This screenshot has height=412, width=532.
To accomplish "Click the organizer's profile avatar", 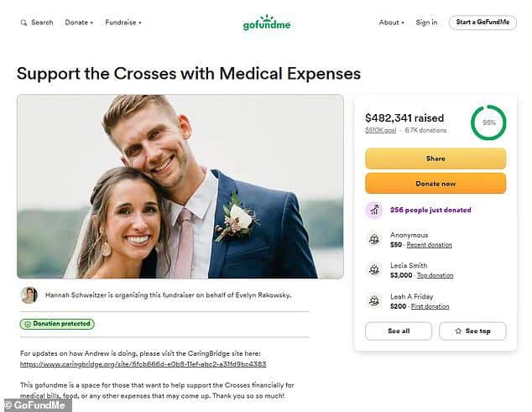I will [29, 295].
